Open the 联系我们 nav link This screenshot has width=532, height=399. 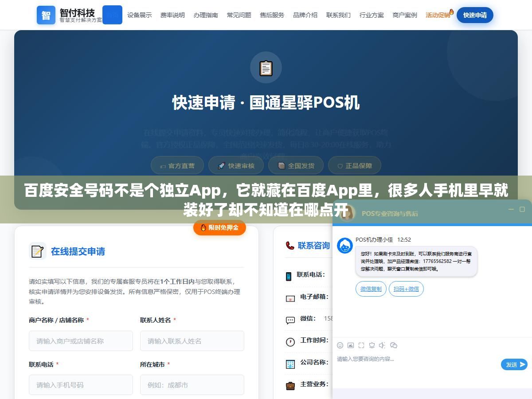(338, 15)
